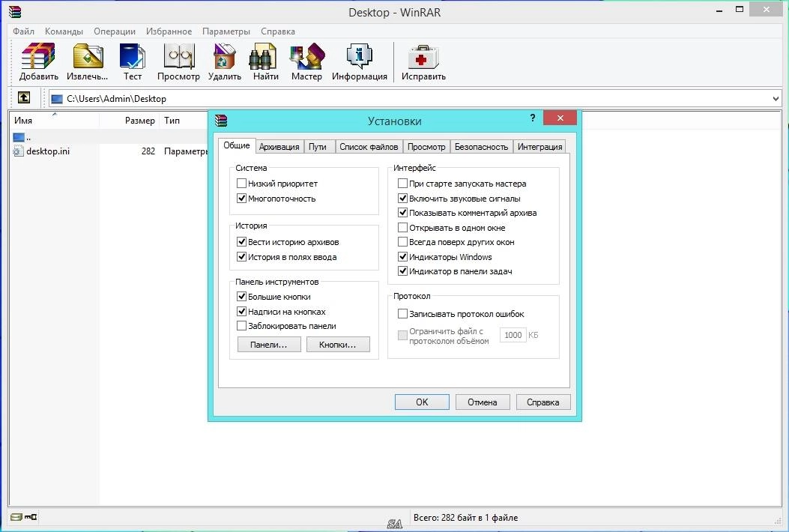Check Всегда поверх других окон
This screenshot has width=789, height=532.
click(x=402, y=242)
